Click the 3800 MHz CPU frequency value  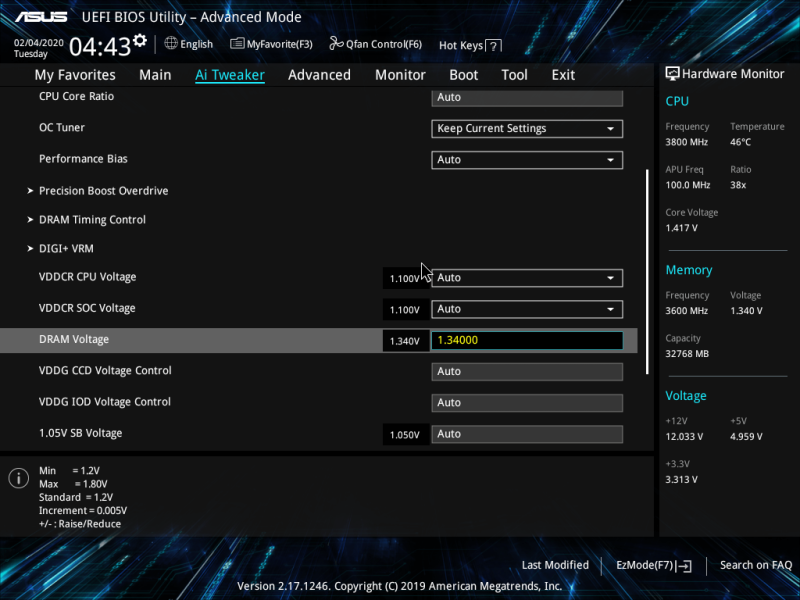[687, 142]
